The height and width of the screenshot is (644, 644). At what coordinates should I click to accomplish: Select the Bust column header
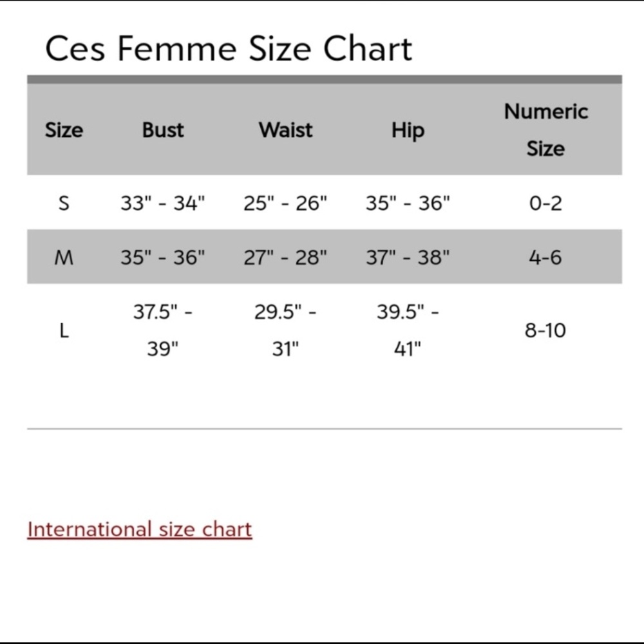click(x=163, y=130)
